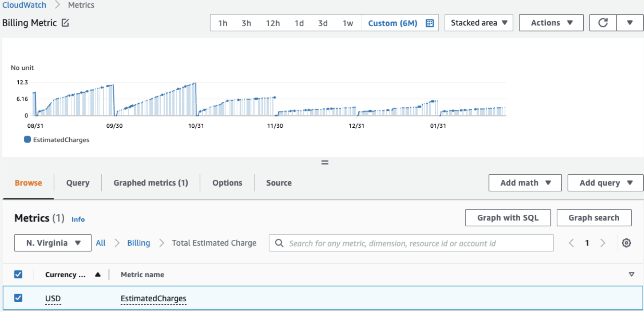The image size is (644, 312).
Task: Click the Graph with SQL button
Action: pyautogui.click(x=508, y=218)
